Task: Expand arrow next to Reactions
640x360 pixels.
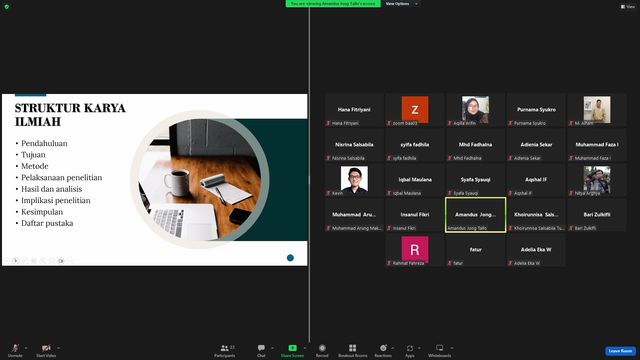Action: pos(393,348)
